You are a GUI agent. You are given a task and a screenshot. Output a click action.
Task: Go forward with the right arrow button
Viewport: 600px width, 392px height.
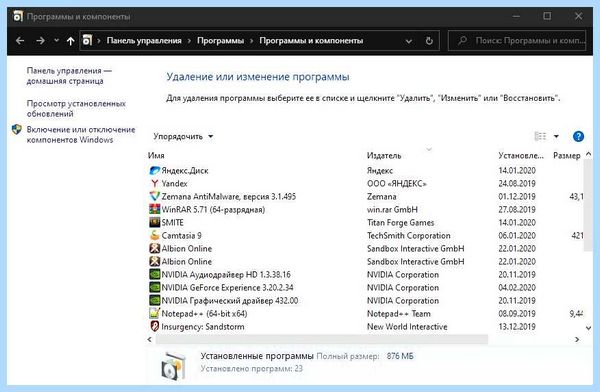point(40,41)
